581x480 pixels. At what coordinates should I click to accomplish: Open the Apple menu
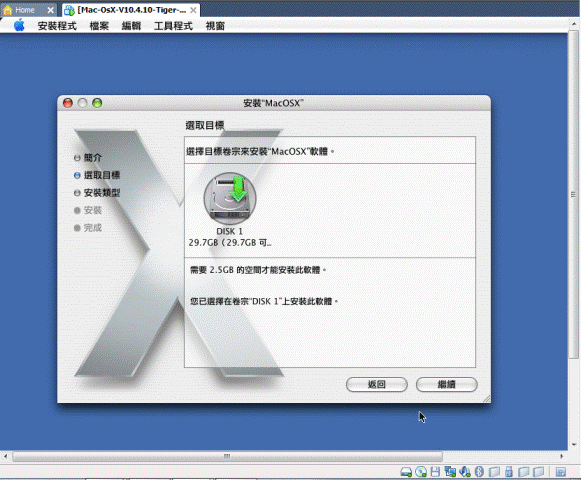click(x=19, y=26)
